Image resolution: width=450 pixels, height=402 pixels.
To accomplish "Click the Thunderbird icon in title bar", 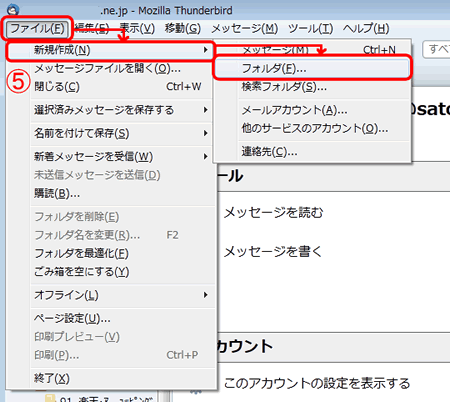I will (13, 10).
